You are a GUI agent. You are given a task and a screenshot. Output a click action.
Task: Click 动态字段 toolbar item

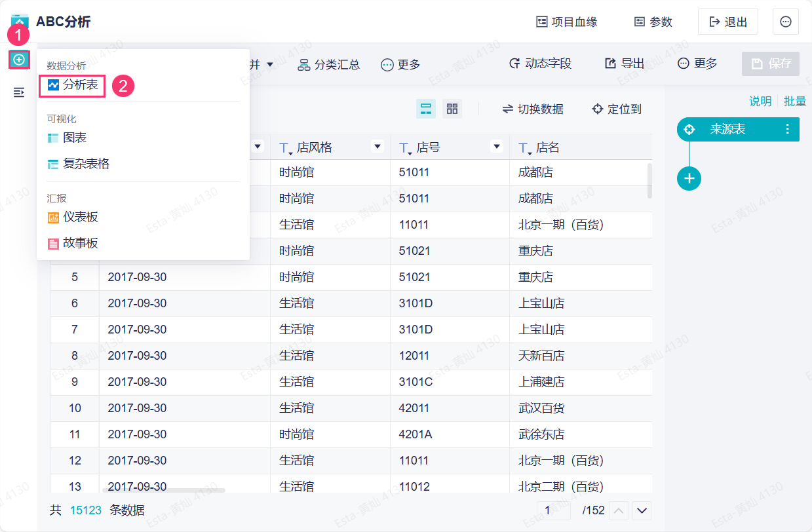coord(541,64)
